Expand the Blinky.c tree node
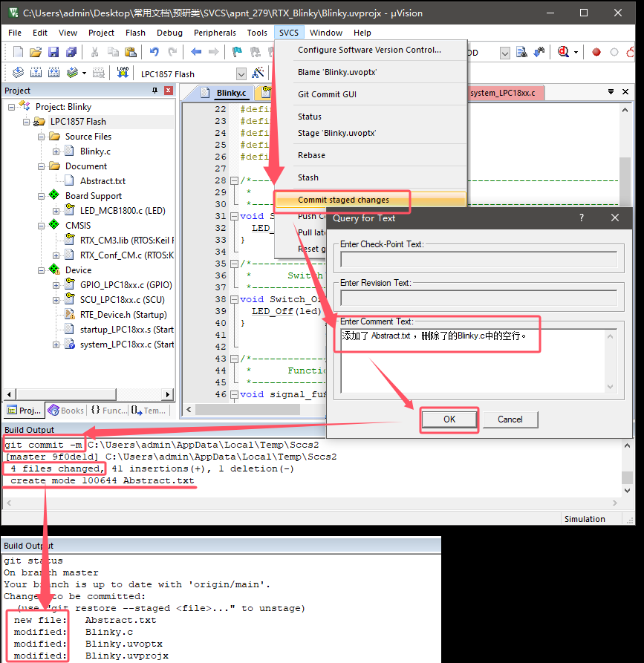This screenshot has width=644, height=663. (x=56, y=151)
